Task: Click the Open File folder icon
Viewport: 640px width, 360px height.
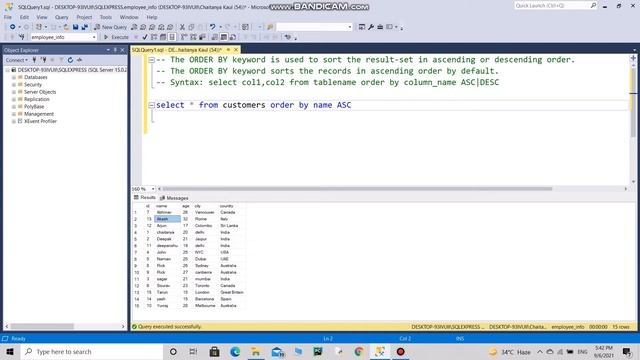Action: (66, 27)
